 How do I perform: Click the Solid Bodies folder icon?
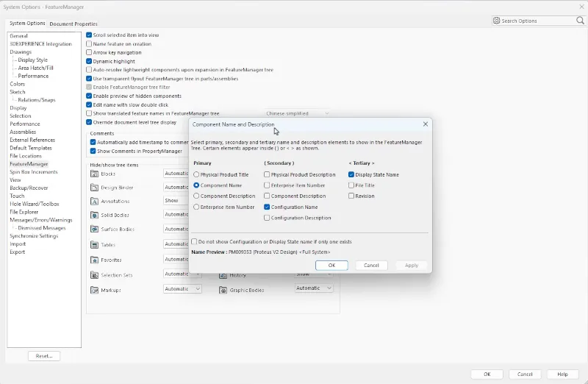[94, 215]
